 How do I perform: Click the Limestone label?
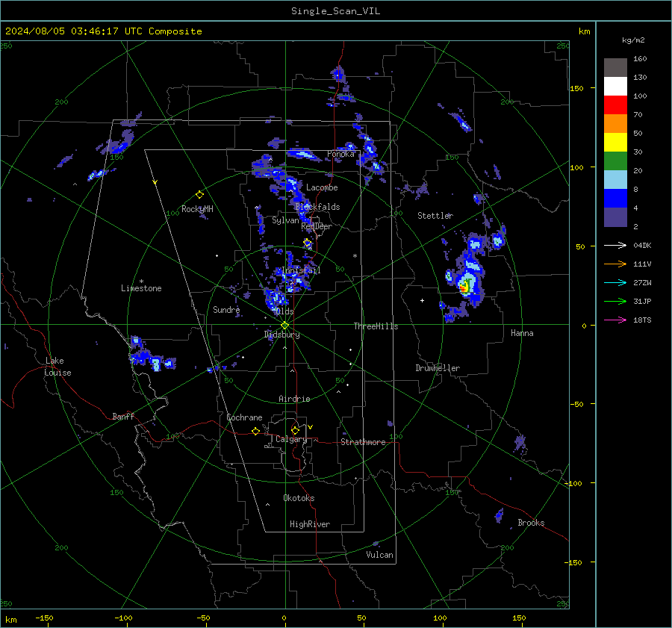[141, 288]
